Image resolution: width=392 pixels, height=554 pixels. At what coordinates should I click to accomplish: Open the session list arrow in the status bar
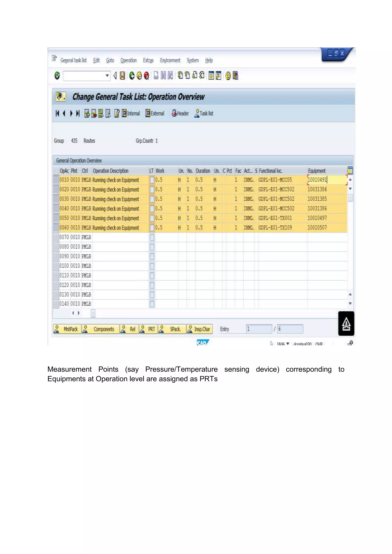tap(288, 344)
